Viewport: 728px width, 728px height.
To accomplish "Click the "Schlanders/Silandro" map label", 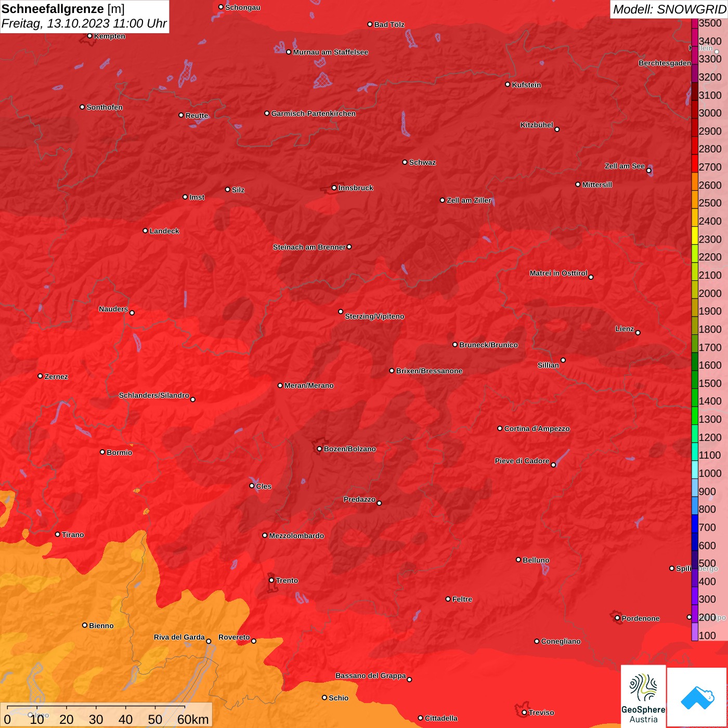I will tap(154, 395).
